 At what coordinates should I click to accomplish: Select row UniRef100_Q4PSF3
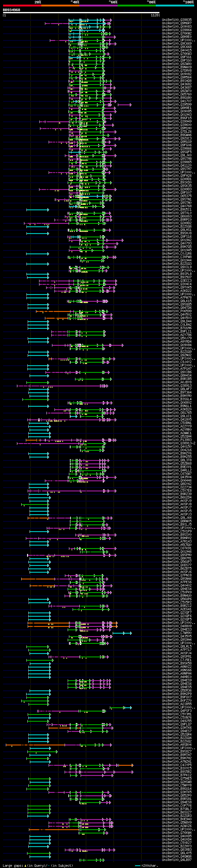177,711
